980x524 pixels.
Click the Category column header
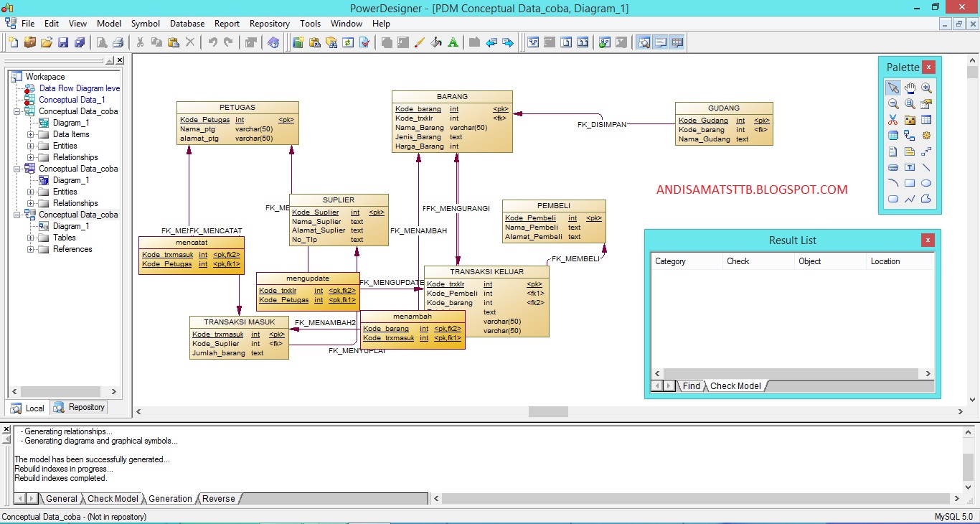[687, 261]
